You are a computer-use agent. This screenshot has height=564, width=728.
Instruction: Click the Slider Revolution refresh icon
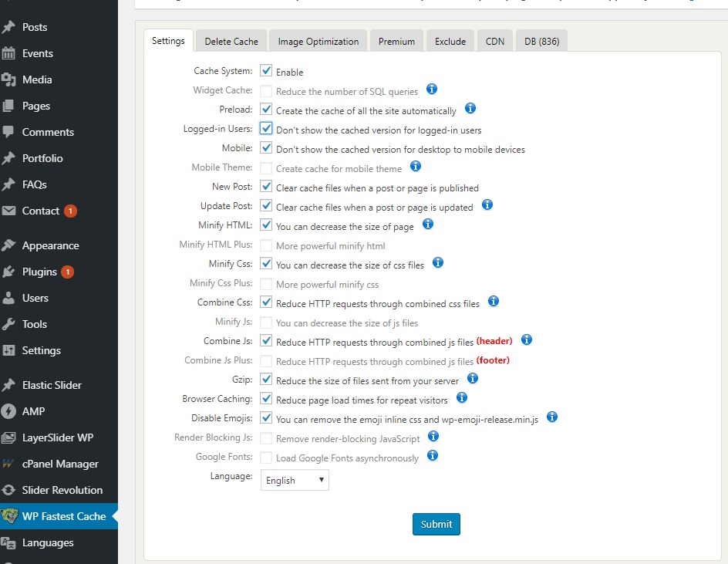click(x=8, y=490)
